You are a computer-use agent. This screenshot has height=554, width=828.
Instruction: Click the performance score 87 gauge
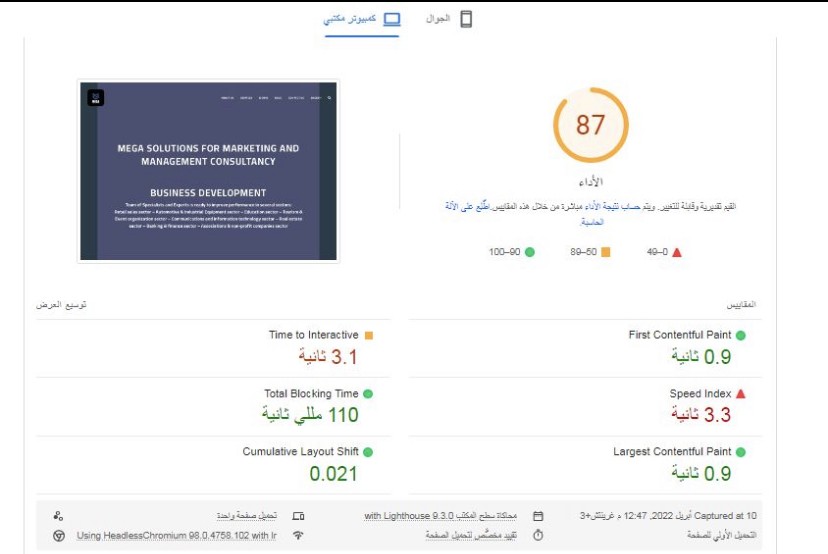[590, 125]
